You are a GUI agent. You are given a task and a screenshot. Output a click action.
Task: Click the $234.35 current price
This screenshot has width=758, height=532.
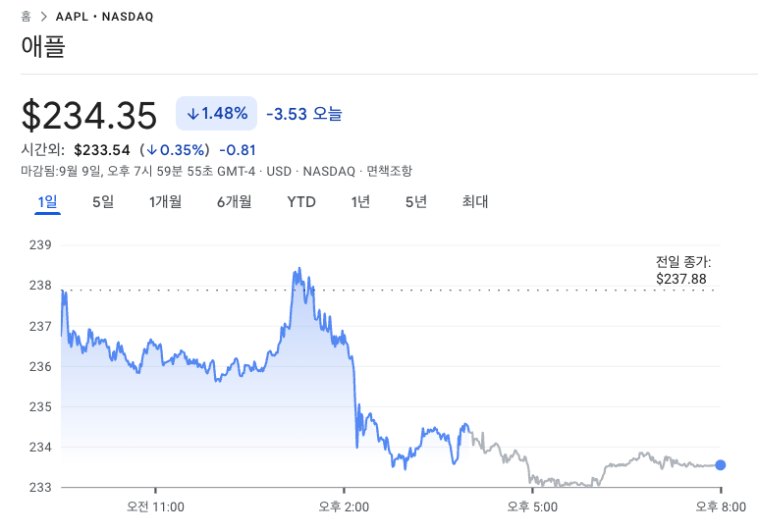[x=89, y=116]
